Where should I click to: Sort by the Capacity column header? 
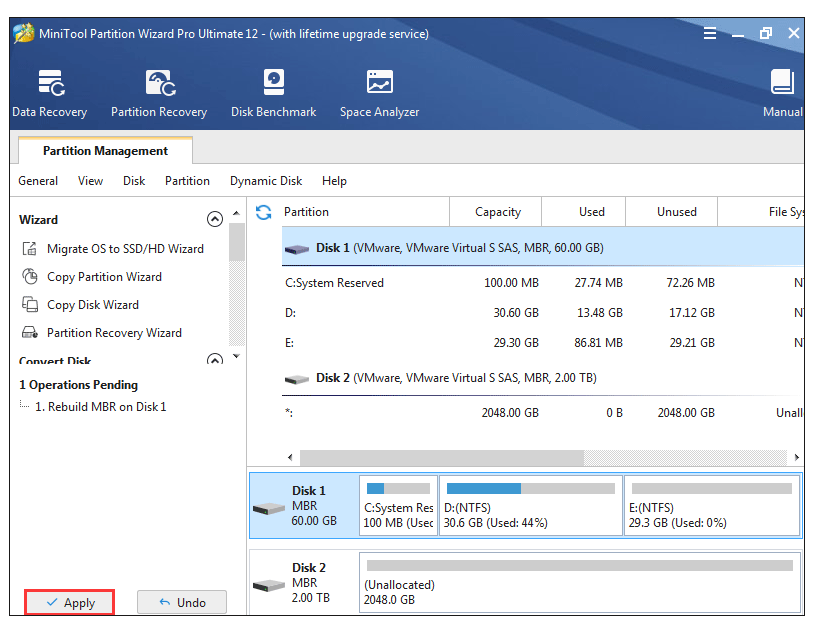click(x=497, y=212)
